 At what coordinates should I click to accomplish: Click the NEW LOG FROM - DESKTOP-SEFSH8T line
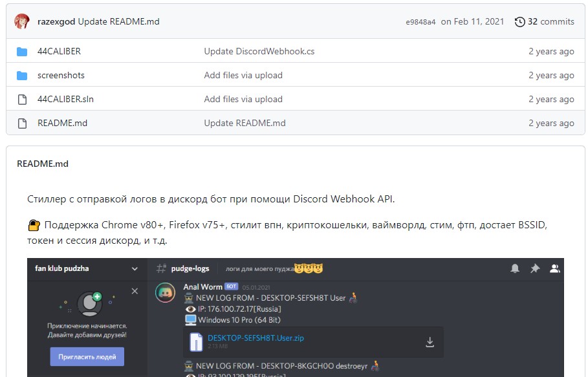point(271,298)
